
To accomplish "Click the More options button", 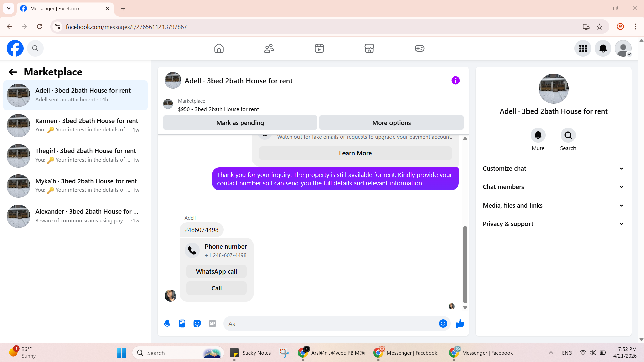I will (x=392, y=123).
